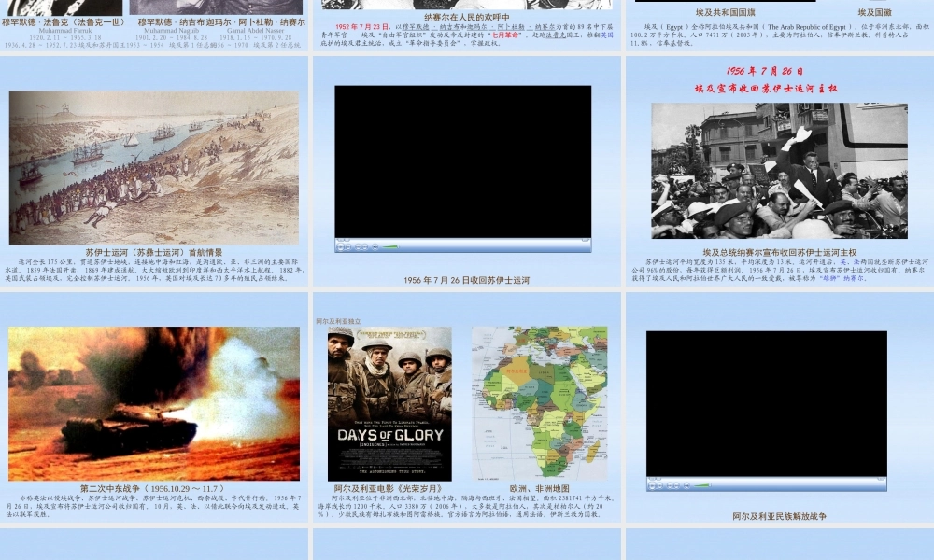
Task: Select the Days of Glory movie poster
Action: [x=389, y=403]
